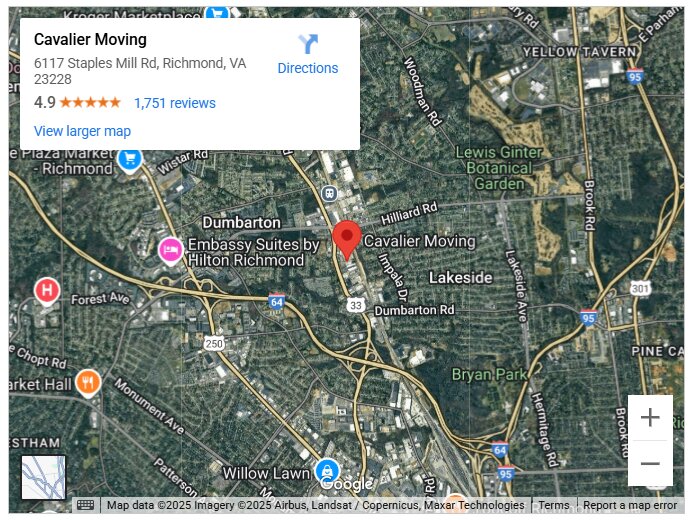The image size is (697, 520).
Task: Open the keyboard shortcuts icon
Action: (85, 505)
